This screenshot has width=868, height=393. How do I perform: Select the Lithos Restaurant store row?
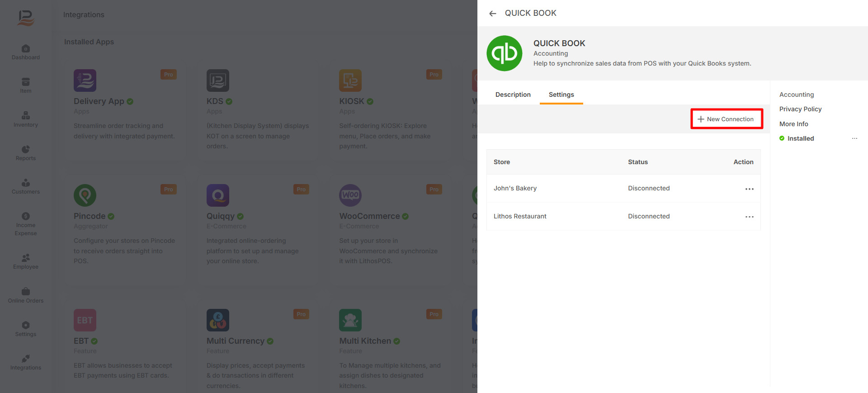pos(623,217)
